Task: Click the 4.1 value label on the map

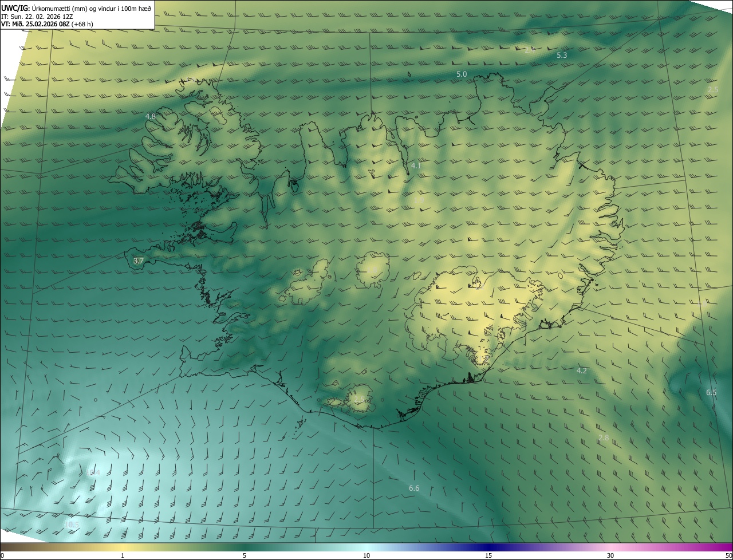Action: click(x=416, y=166)
